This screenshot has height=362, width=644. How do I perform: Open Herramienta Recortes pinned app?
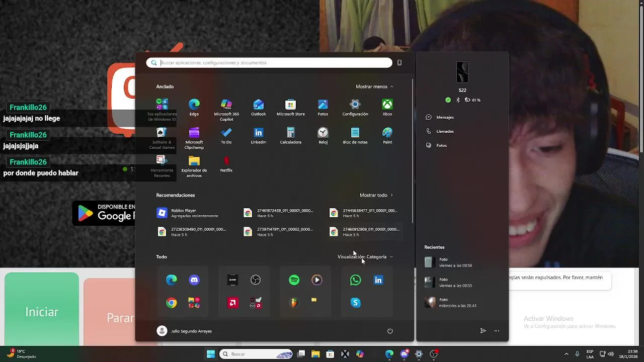[162, 166]
